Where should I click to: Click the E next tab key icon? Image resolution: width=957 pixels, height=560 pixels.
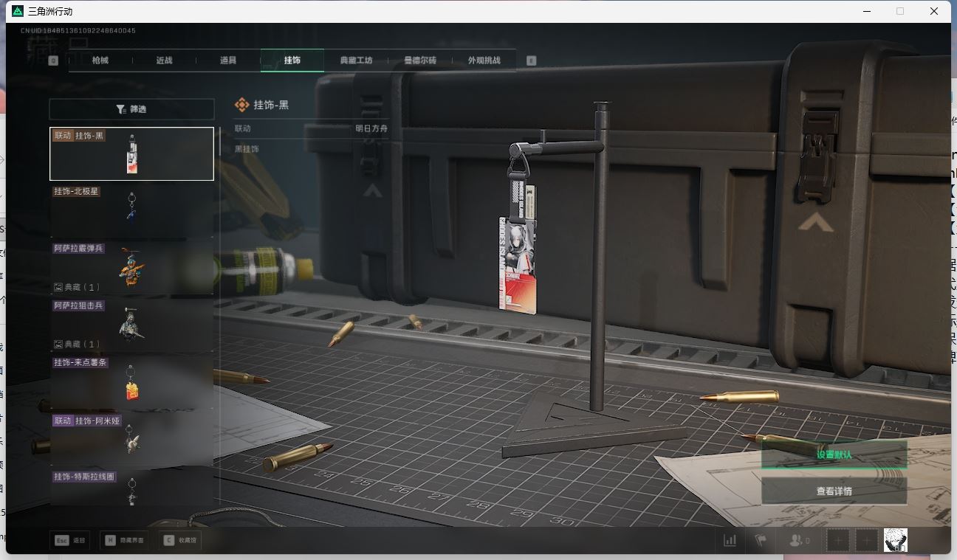click(531, 61)
